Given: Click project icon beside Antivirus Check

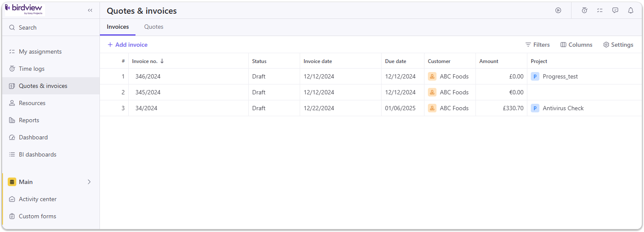Looking at the screenshot, I should (x=535, y=108).
